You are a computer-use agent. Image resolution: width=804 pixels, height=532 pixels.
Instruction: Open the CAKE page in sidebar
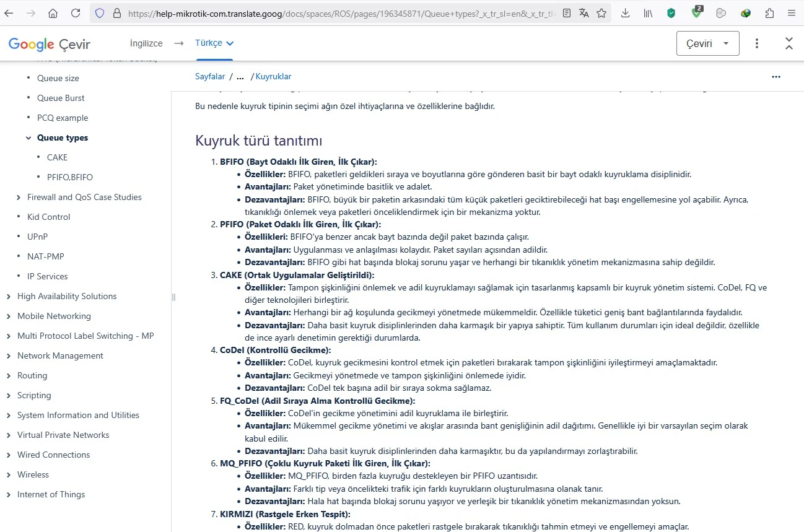[x=57, y=157]
